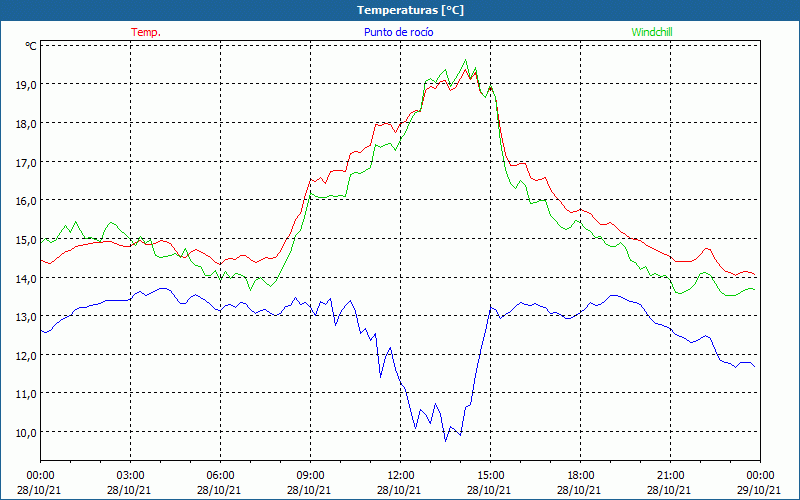800x500 pixels.
Task: Select the red 'Temp.' legend label
Action: (x=146, y=32)
